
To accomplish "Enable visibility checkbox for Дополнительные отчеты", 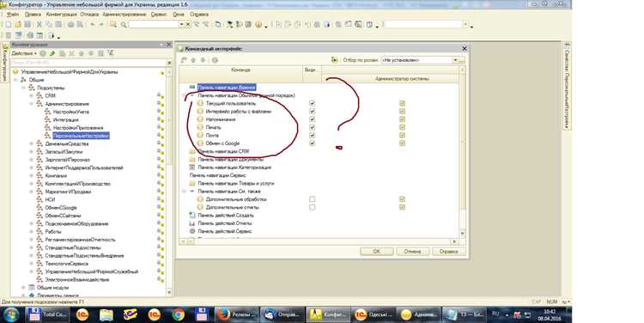I will coord(313,207).
